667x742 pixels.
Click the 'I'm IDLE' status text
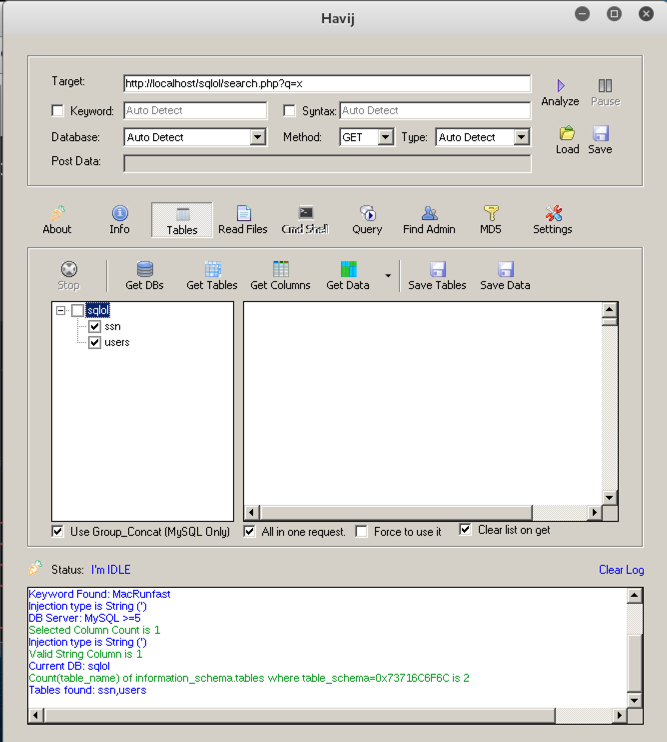111,570
